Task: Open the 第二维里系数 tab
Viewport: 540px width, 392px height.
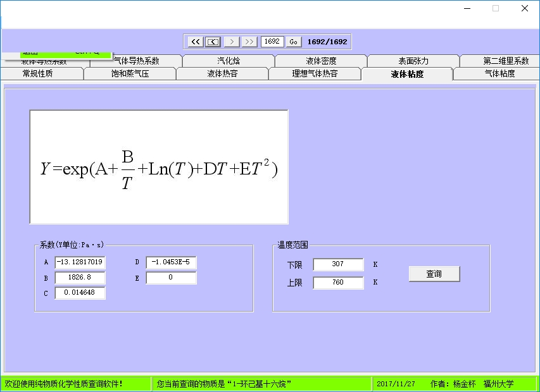Action: (x=500, y=61)
